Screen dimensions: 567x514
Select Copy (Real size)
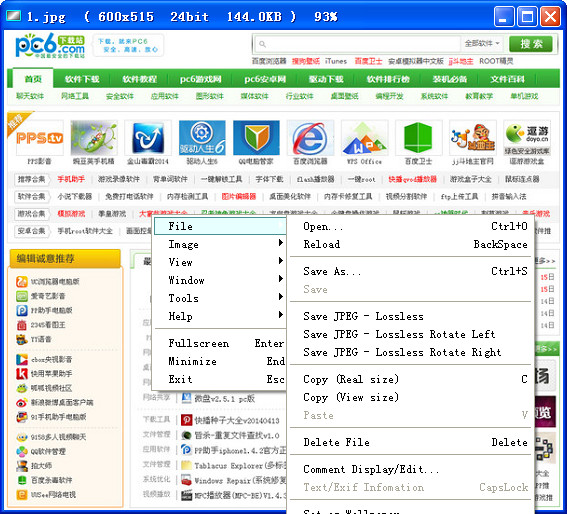point(411,379)
